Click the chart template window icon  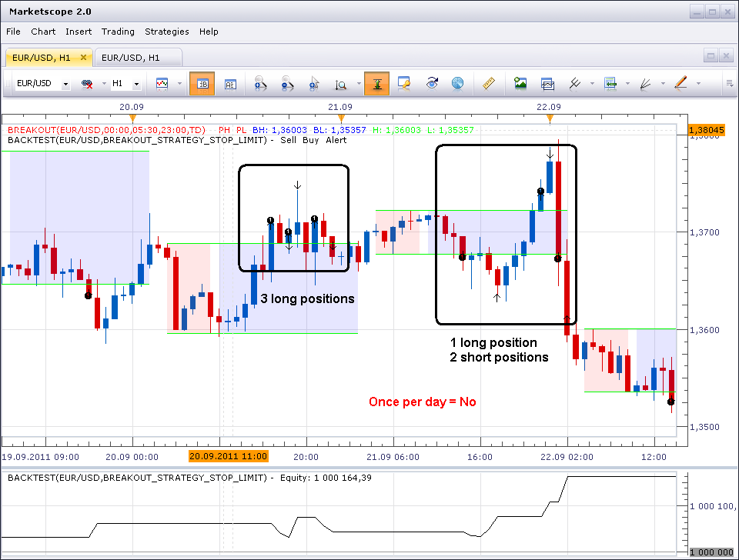(x=547, y=84)
